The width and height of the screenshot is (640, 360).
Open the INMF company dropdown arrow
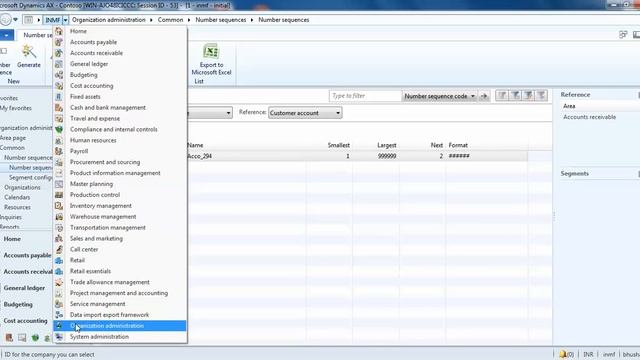[x=65, y=20]
